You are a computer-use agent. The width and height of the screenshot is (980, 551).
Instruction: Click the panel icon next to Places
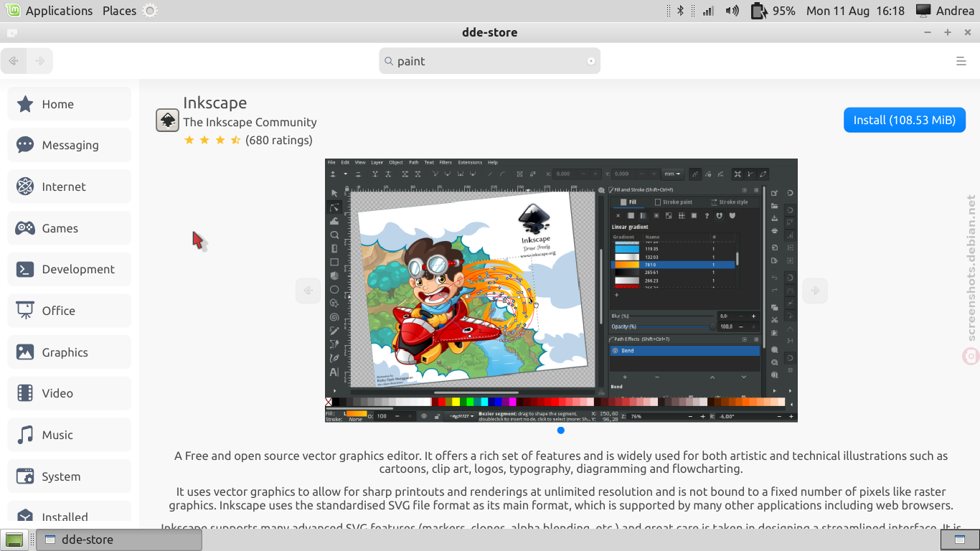click(149, 11)
